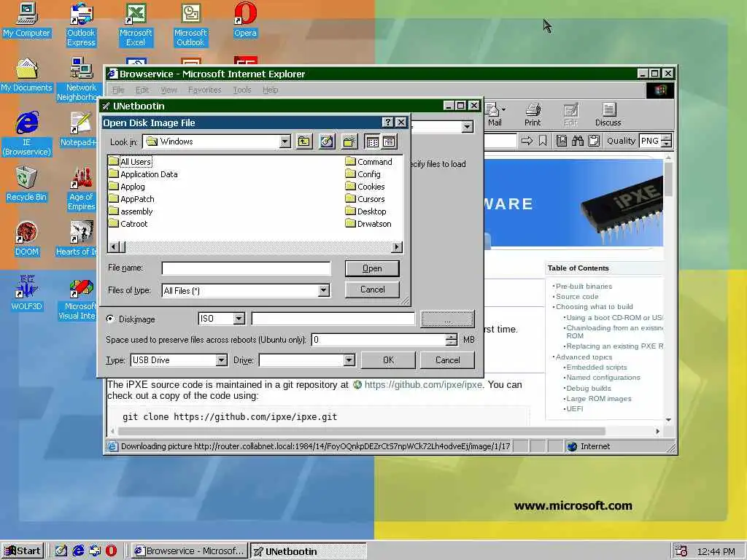Follow the github.com/ipxe/ipxe link
This screenshot has width=747, height=560.
(423, 385)
